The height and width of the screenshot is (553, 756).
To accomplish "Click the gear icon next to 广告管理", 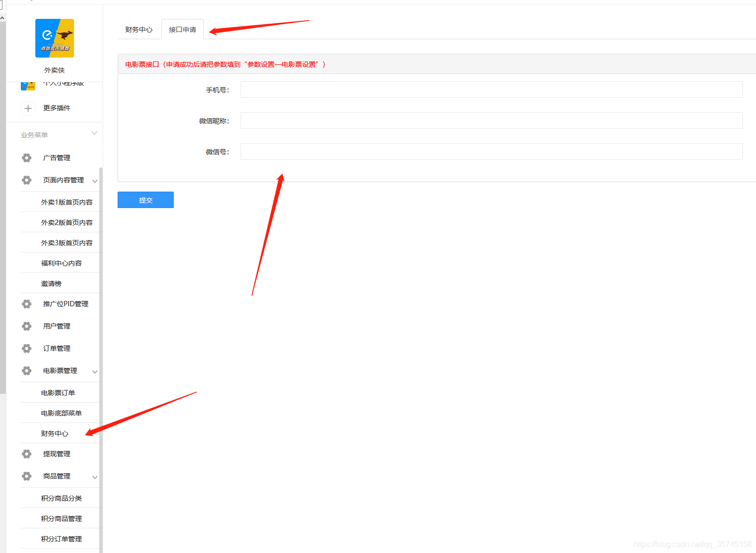I will [27, 158].
